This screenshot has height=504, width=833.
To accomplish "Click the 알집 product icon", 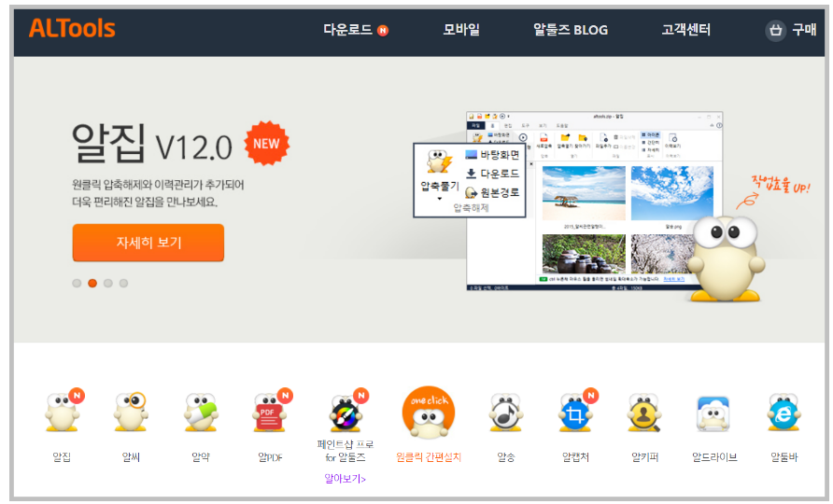I will tap(64, 412).
